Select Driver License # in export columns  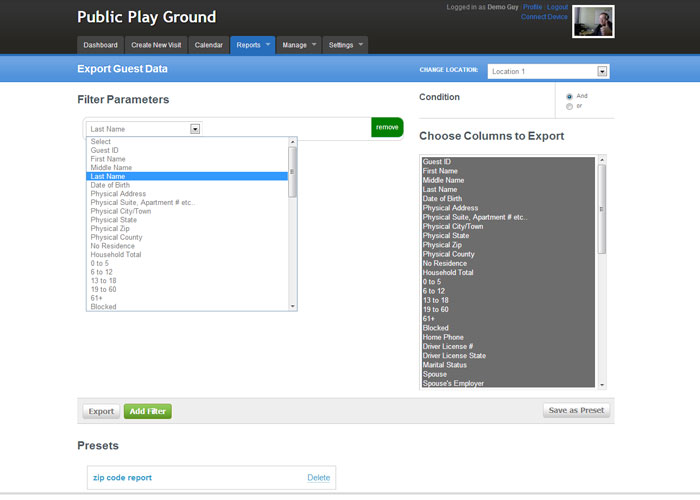coord(508,346)
